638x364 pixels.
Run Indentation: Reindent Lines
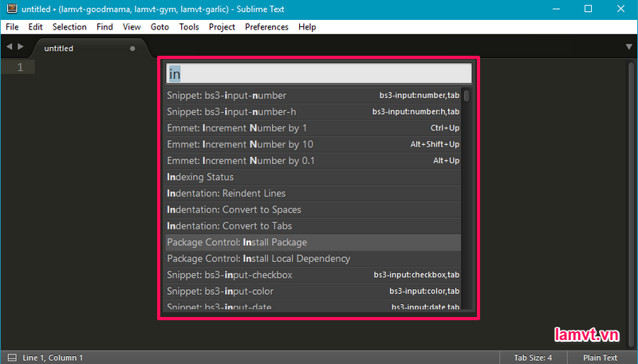(313, 194)
